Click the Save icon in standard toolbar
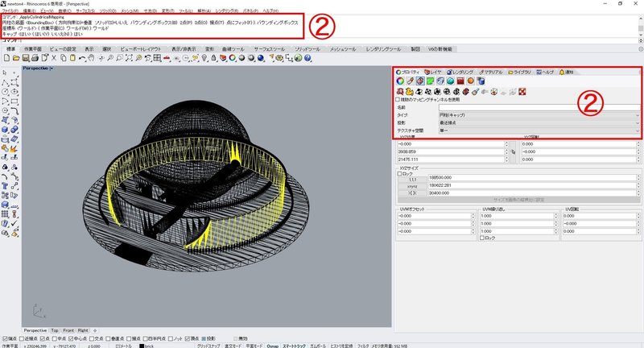 25,59
